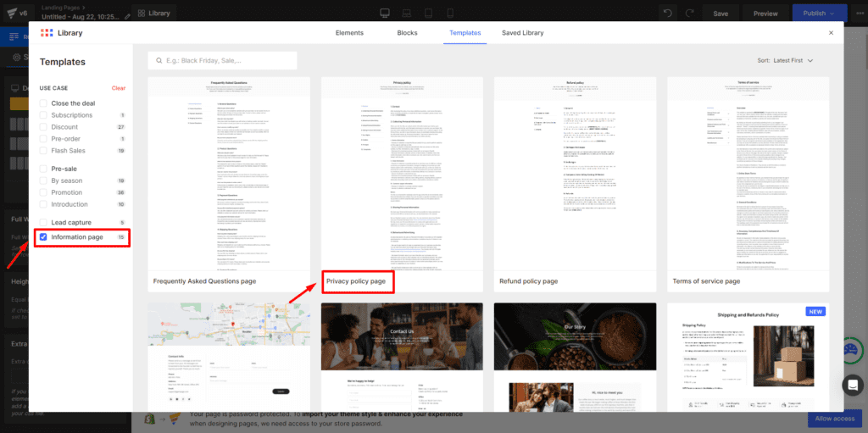Uncheck the Information page checkbox

click(43, 237)
